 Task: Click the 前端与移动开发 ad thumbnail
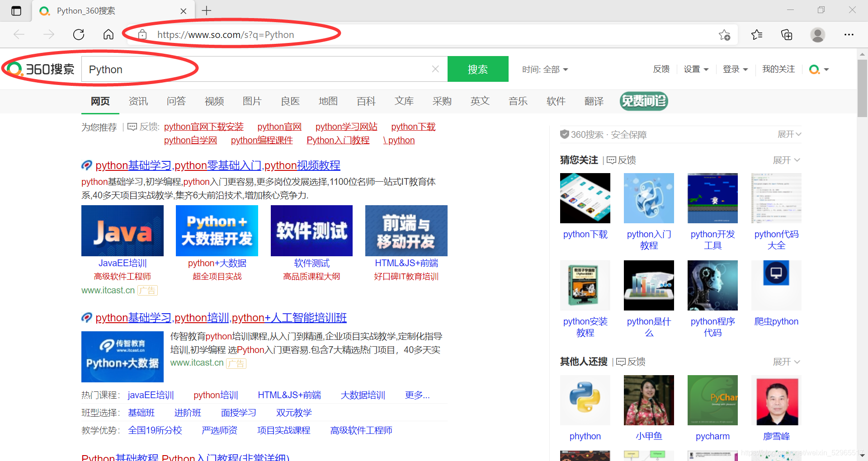(x=406, y=230)
